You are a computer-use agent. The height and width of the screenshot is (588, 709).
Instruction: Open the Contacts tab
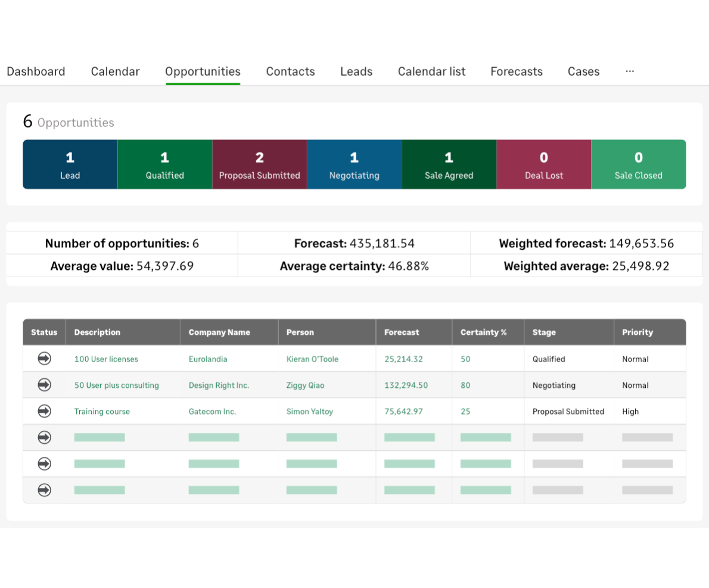tap(290, 71)
